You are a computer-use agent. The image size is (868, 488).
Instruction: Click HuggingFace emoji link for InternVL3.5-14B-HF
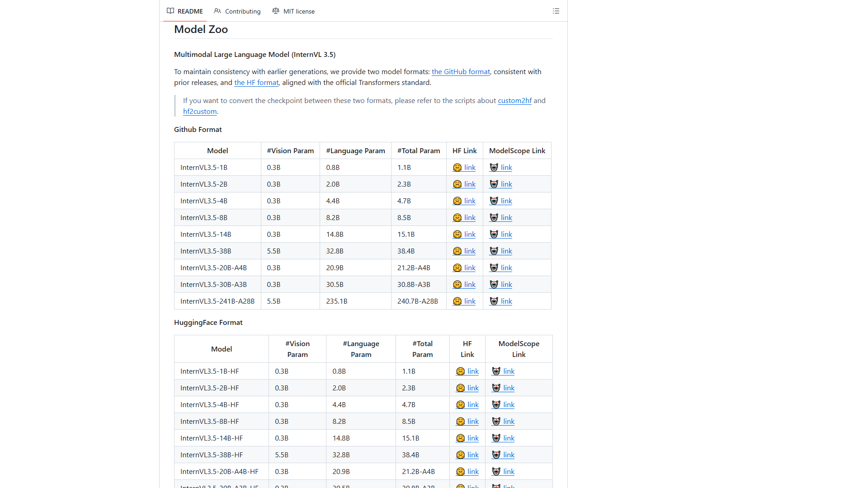(x=467, y=438)
